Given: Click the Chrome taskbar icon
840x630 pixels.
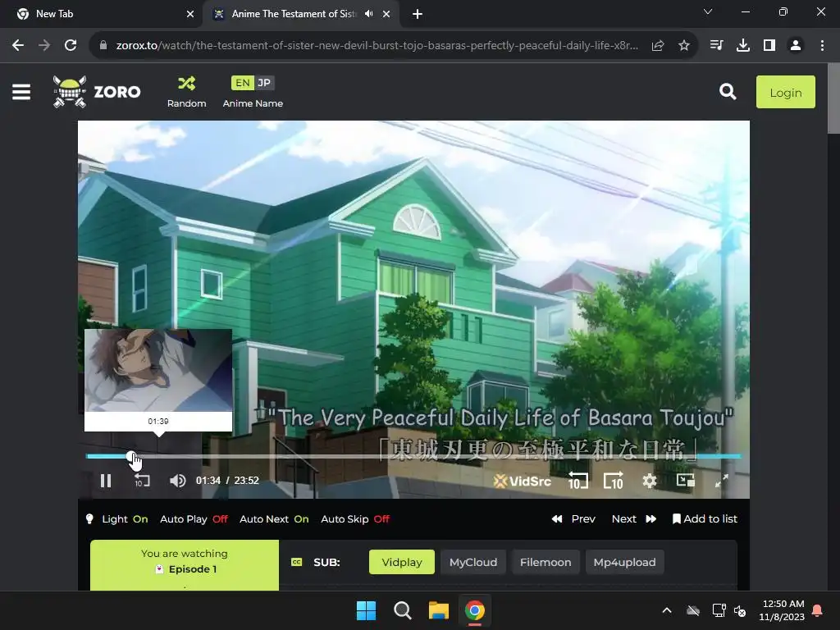Looking at the screenshot, I should coord(475,610).
